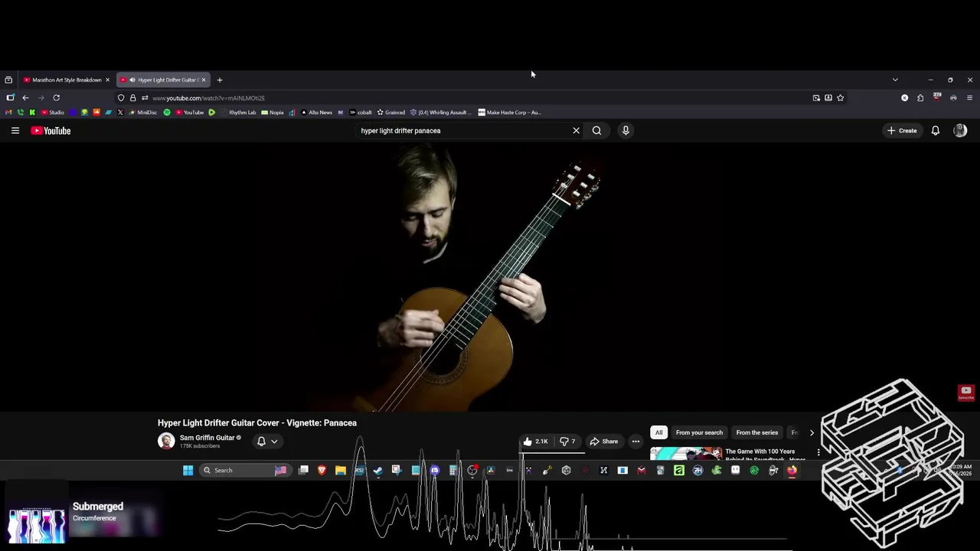Show more filter chips with the arrow
The width and height of the screenshot is (980, 551).
point(812,432)
